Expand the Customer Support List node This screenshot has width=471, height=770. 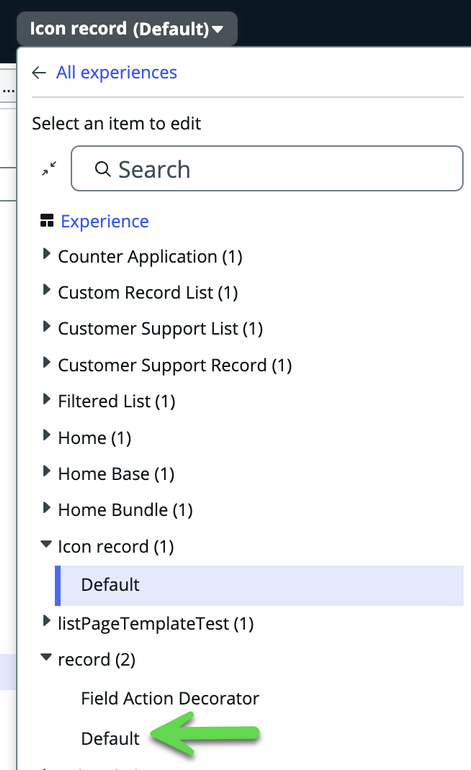point(46,326)
